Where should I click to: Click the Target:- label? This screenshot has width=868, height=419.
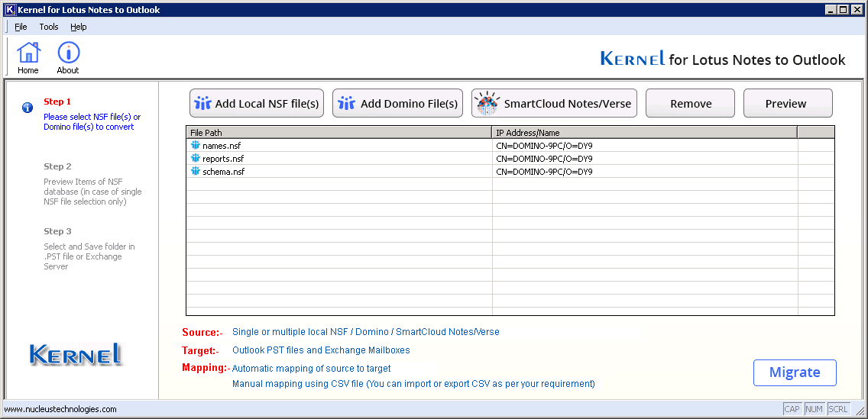point(200,350)
